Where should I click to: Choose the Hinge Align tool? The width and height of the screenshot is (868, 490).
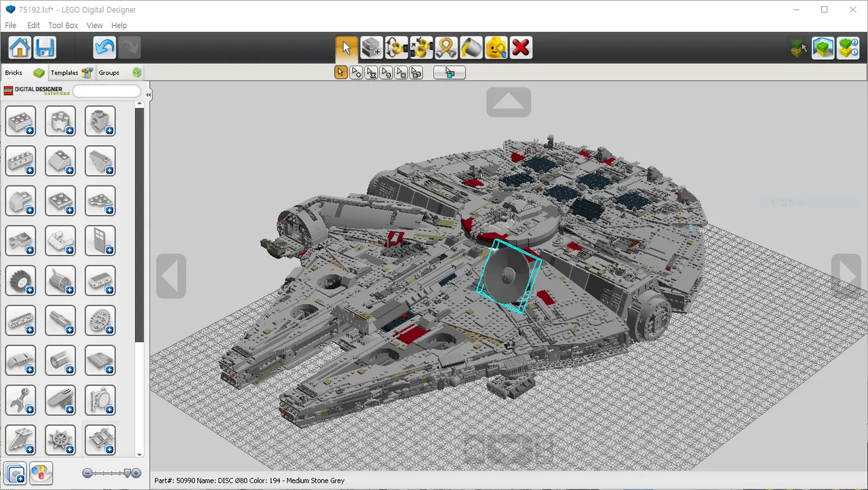(x=421, y=48)
